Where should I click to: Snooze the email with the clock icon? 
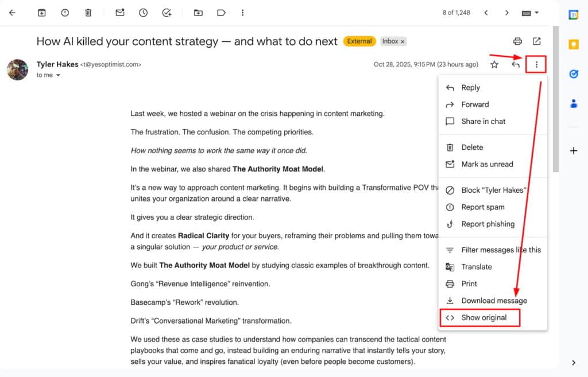(143, 13)
